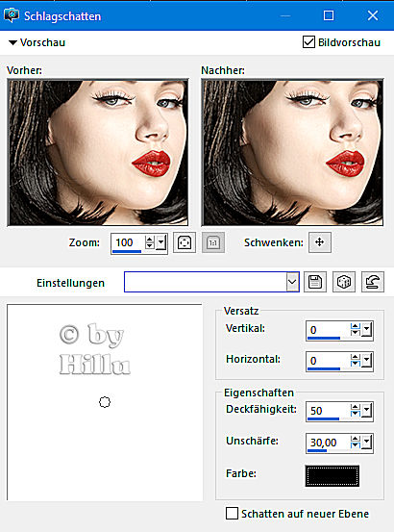Image resolution: width=394 pixels, height=532 pixels.
Task: Click the zoom fit-to-window icon
Action: click(185, 242)
